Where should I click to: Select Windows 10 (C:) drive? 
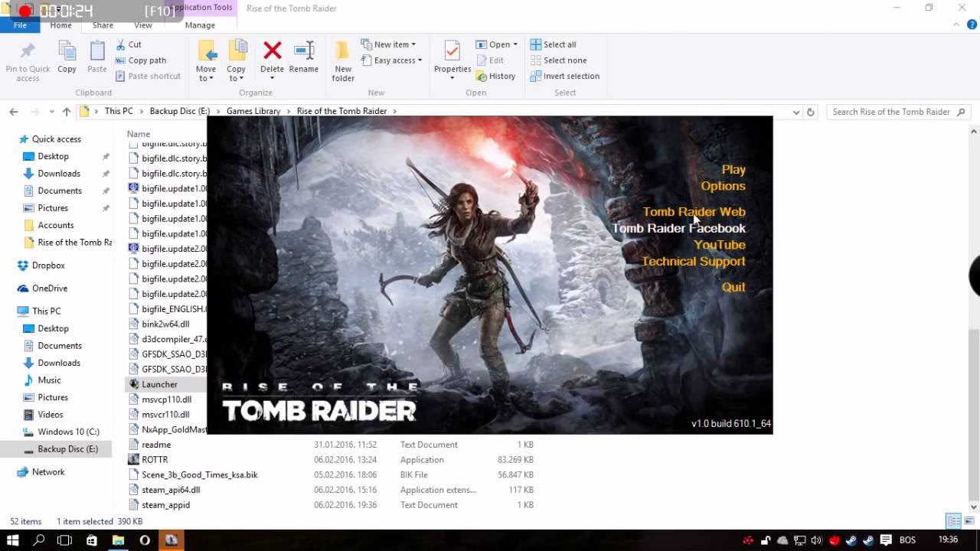[x=68, y=432]
